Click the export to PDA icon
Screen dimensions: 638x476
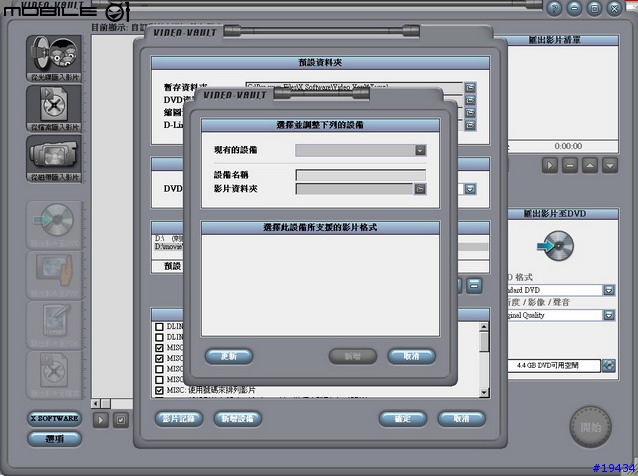(55, 325)
